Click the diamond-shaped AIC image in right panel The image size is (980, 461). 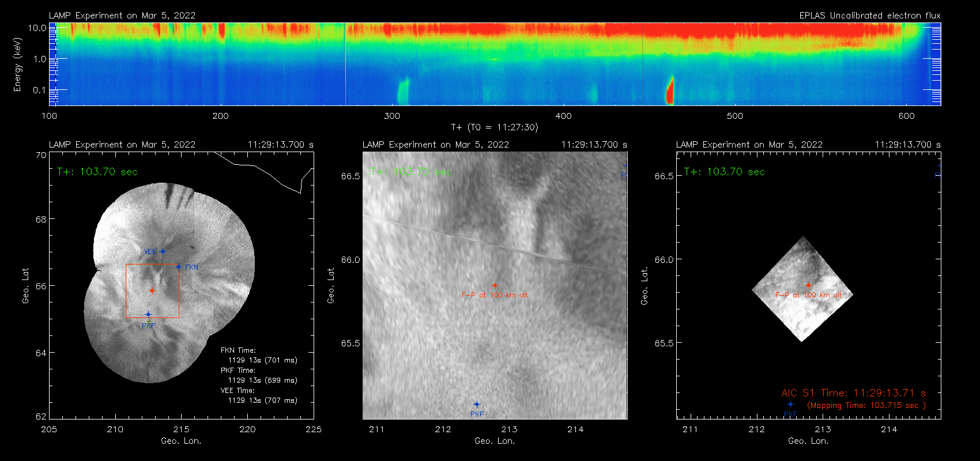(802, 289)
